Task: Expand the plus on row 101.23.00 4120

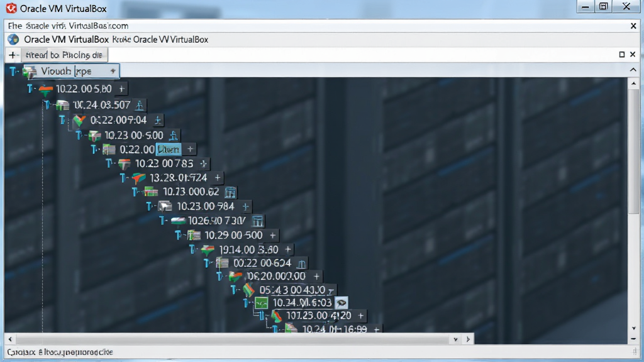Action: (x=360, y=315)
